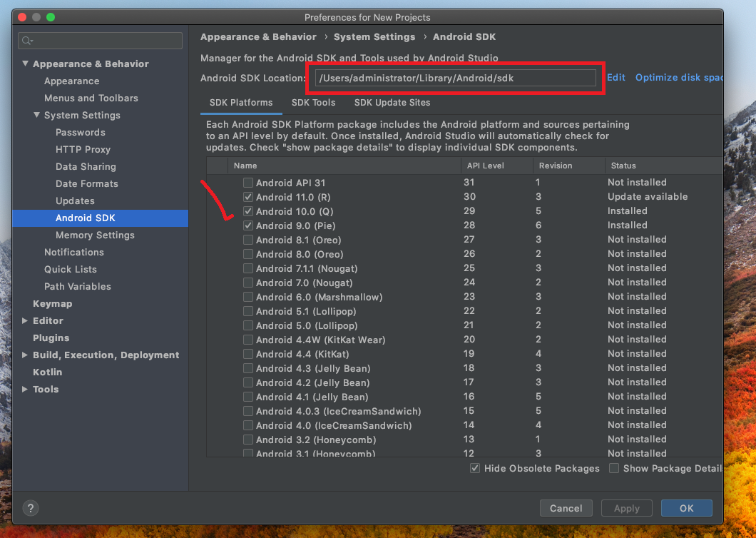Click the search magnifier icon in sidebar
Viewport: 756px width, 538px height.
[x=27, y=41]
